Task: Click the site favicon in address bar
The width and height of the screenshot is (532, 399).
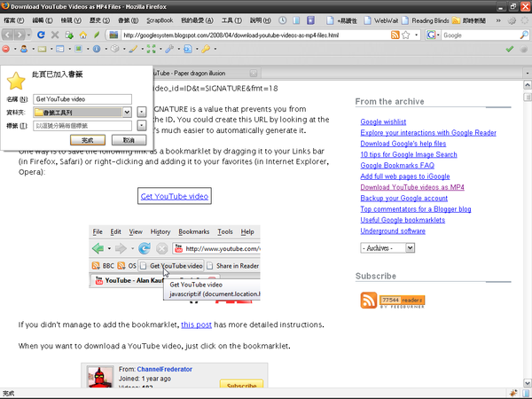Action: [x=113, y=35]
